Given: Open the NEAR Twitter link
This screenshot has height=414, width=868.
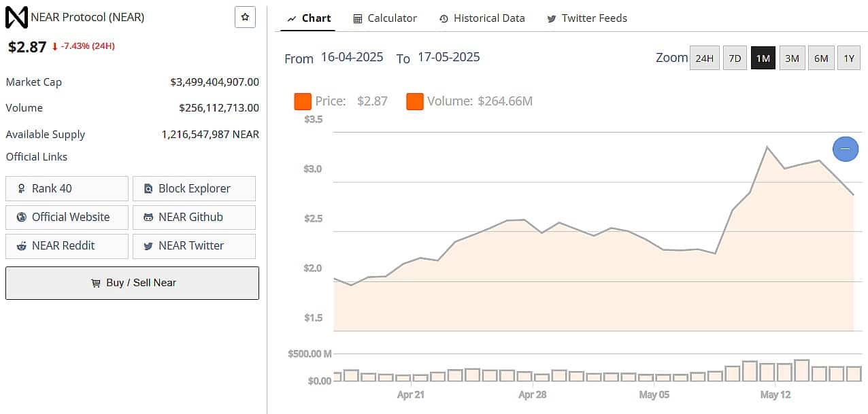Looking at the screenshot, I should point(194,245).
